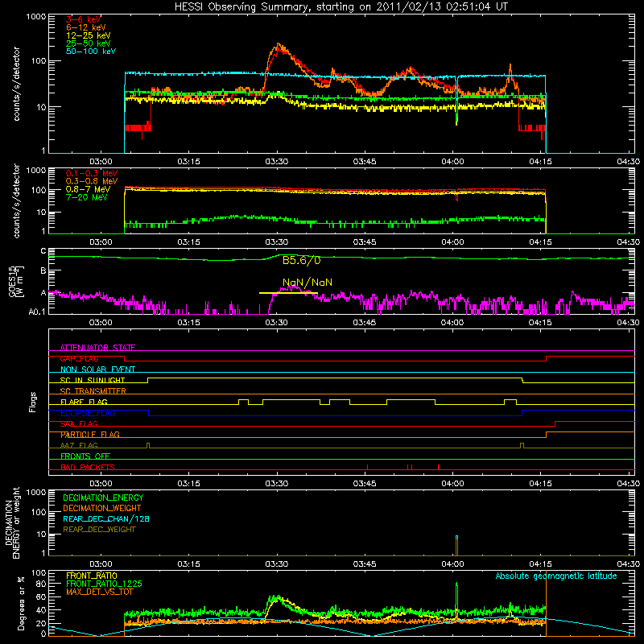Viewport: 644px width, 644px height.
Task: Click the 0.8-7 MeV legend entry
Action: coord(88,189)
